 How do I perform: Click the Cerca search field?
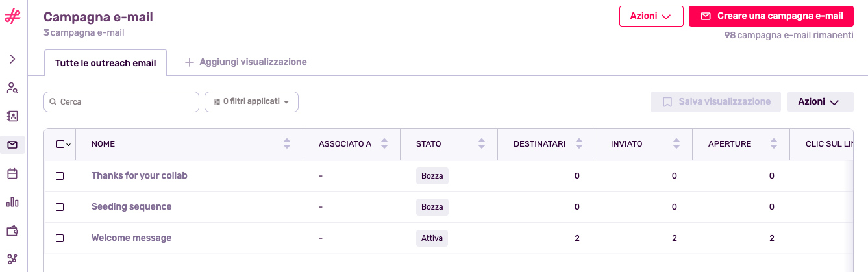click(x=121, y=102)
